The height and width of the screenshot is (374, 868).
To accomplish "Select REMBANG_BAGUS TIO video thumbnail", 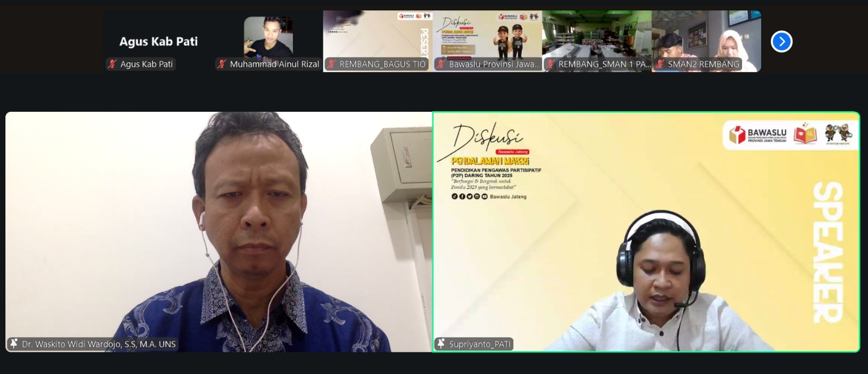I will tap(378, 41).
